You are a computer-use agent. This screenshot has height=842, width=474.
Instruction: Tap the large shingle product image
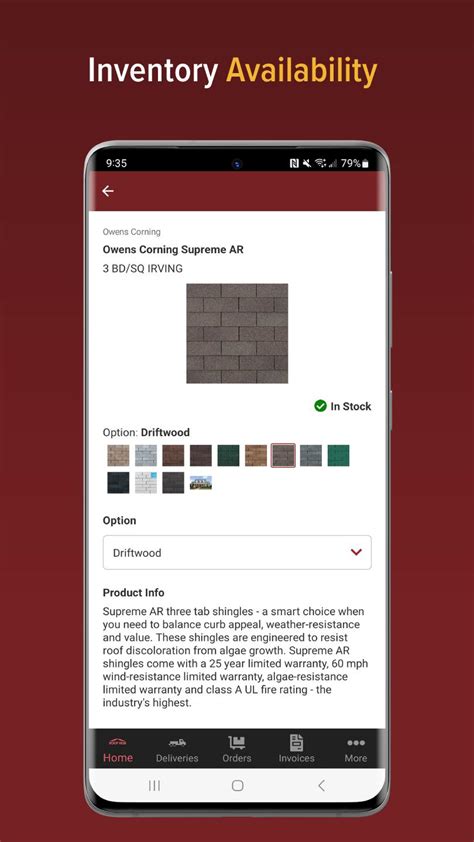click(x=237, y=333)
